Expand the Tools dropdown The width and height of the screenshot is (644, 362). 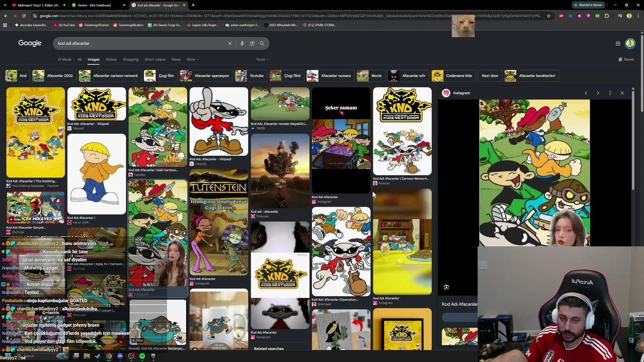(262, 59)
